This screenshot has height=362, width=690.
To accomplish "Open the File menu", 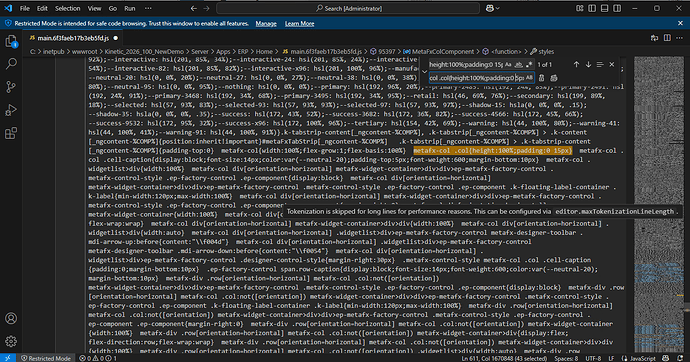I will (25, 8).
